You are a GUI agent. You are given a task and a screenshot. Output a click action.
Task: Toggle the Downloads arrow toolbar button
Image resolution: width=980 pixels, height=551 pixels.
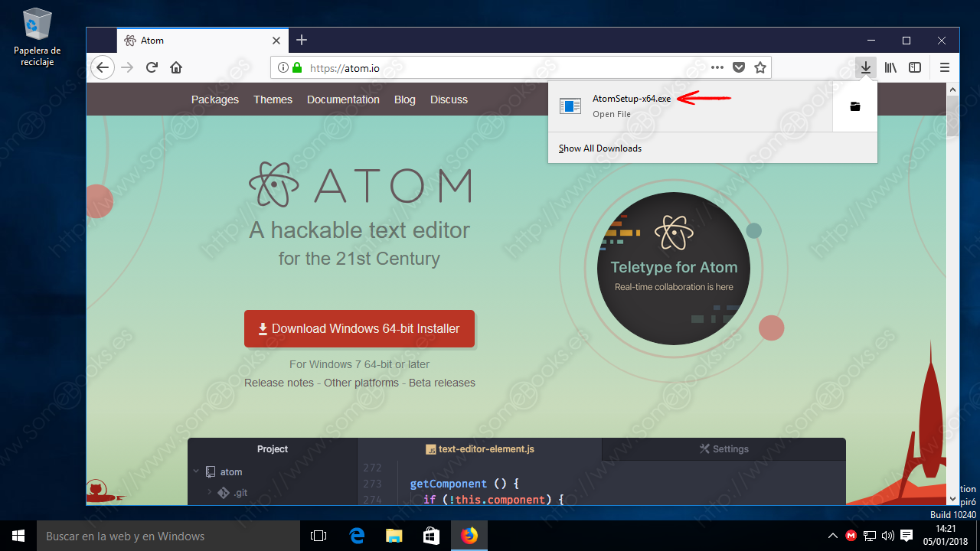click(x=865, y=67)
